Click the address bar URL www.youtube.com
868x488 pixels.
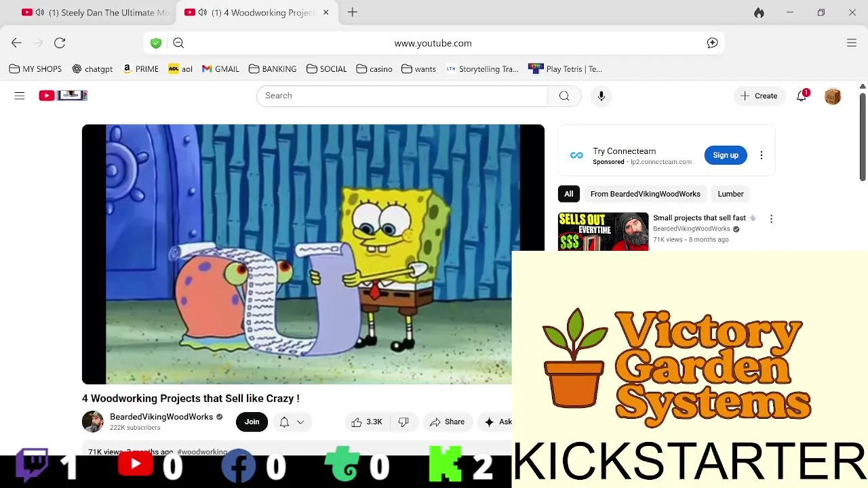(433, 43)
